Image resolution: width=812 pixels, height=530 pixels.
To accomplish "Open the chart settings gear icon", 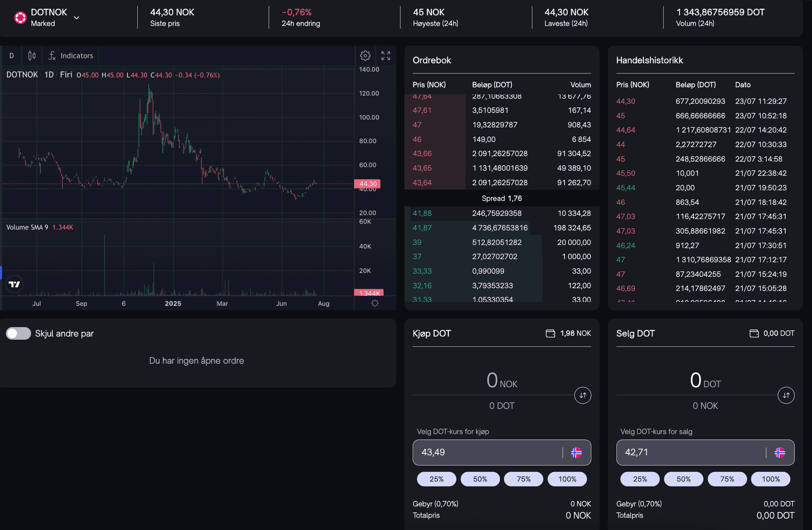I will 365,55.
